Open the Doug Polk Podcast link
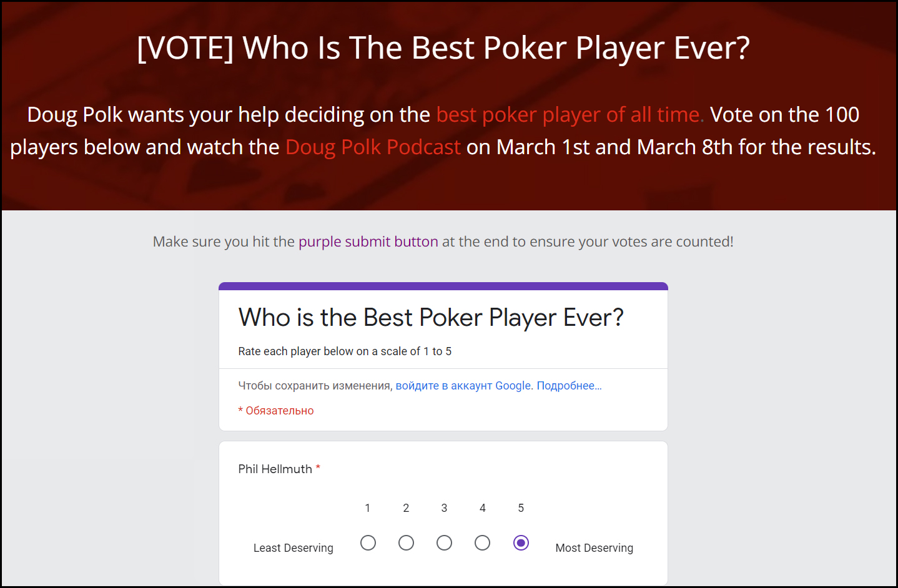Image resolution: width=898 pixels, height=588 pixels. [x=373, y=147]
